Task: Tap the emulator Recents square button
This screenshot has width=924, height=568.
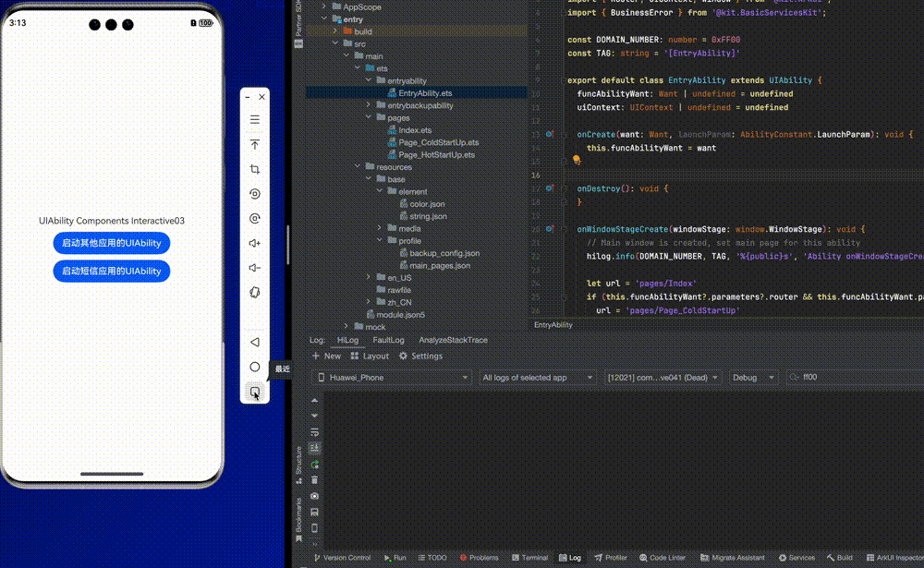Action: click(x=255, y=392)
